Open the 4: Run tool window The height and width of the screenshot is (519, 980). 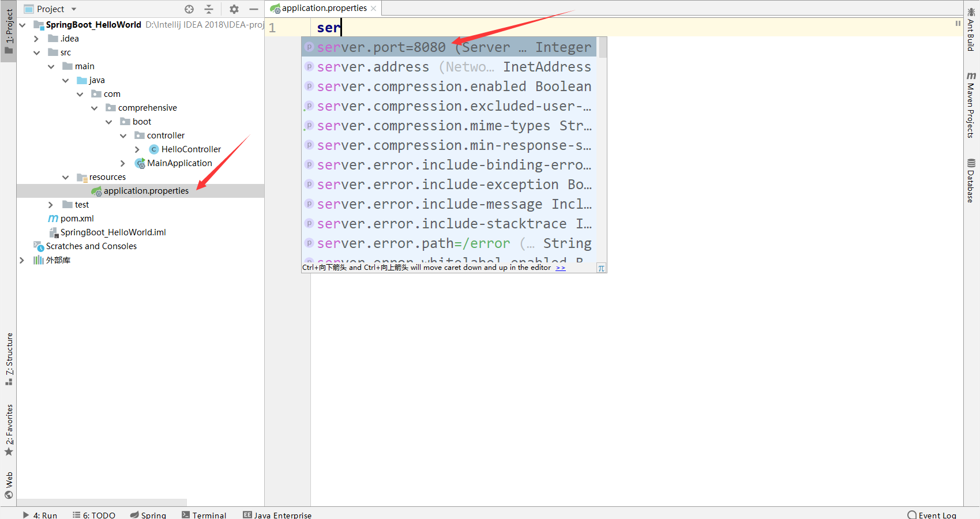pos(40,514)
